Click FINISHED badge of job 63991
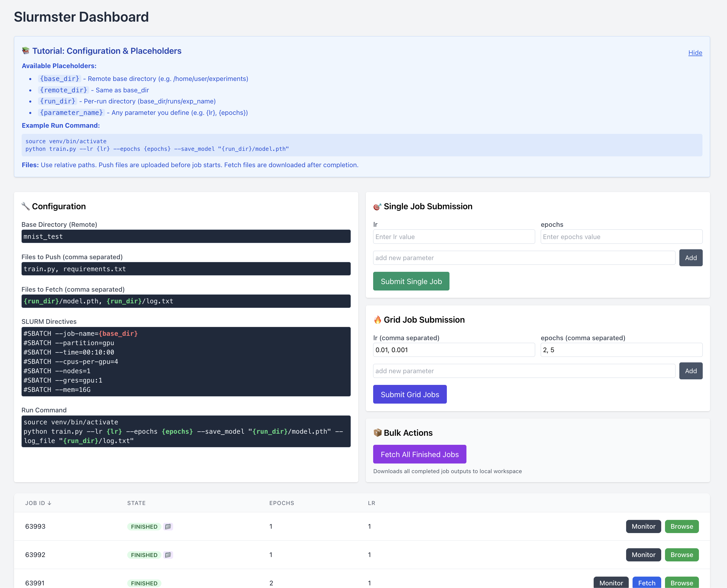 click(x=144, y=583)
